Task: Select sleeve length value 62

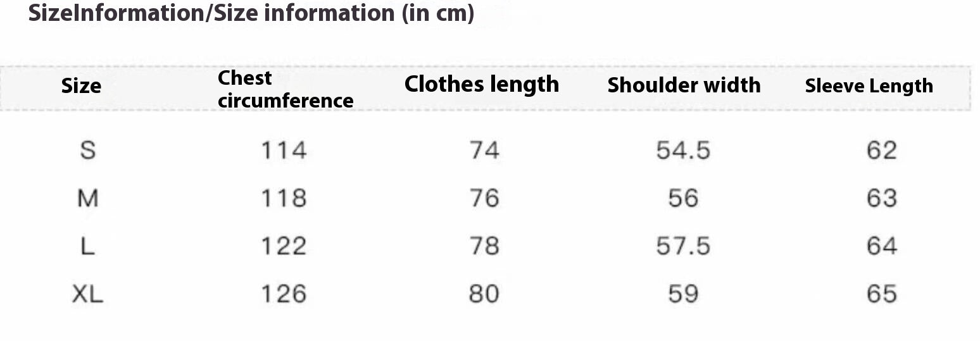Action: 881,151
